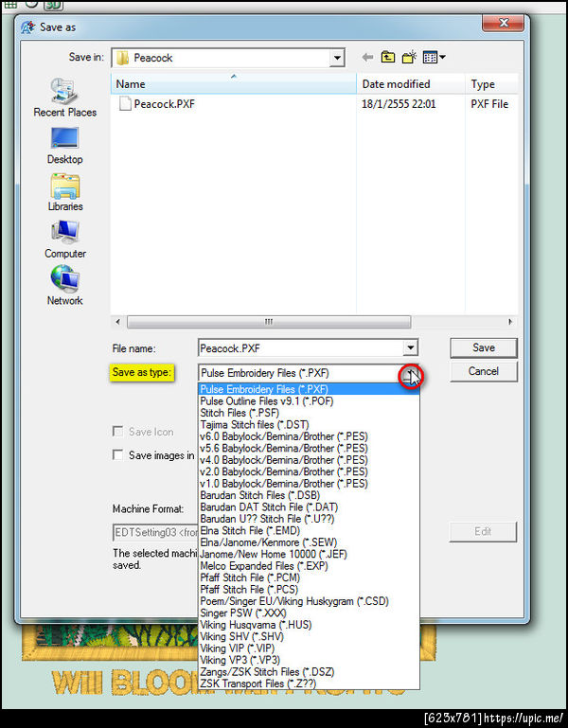The width and height of the screenshot is (568, 728).
Task: Open Network location
Action: pos(64,286)
